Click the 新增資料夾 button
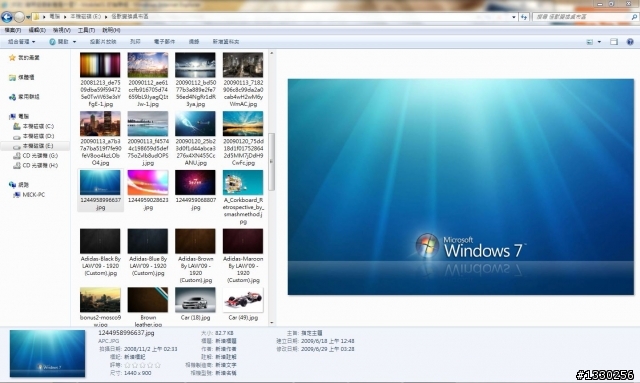This screenshot has width=640, height=383. coord(226,42)
